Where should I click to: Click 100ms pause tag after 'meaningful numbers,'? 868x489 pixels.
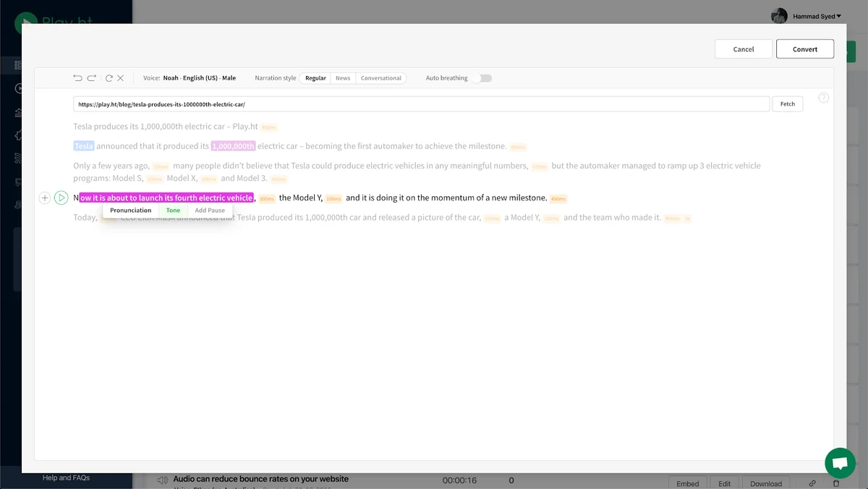pyautogui.click(x=540, y=166)
